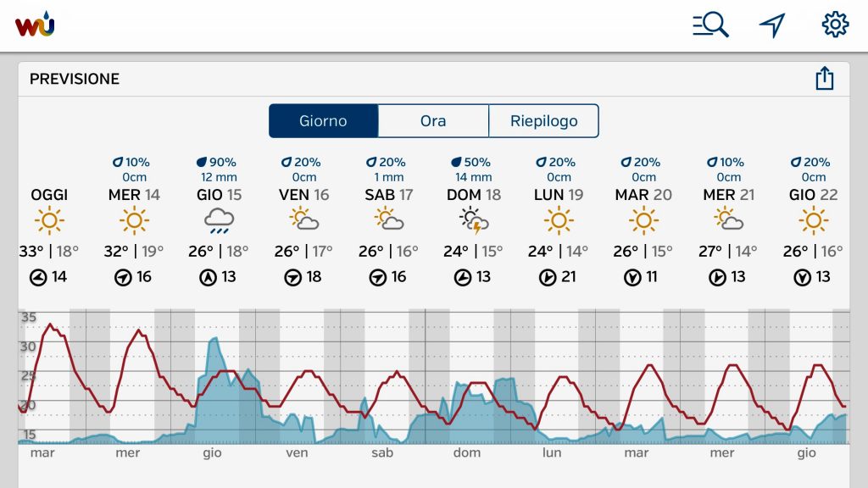The width and height of the screenshot is (868, 488).
Task: Tap the wind direction icon for LUN 19
Action: tap(548, 277)
